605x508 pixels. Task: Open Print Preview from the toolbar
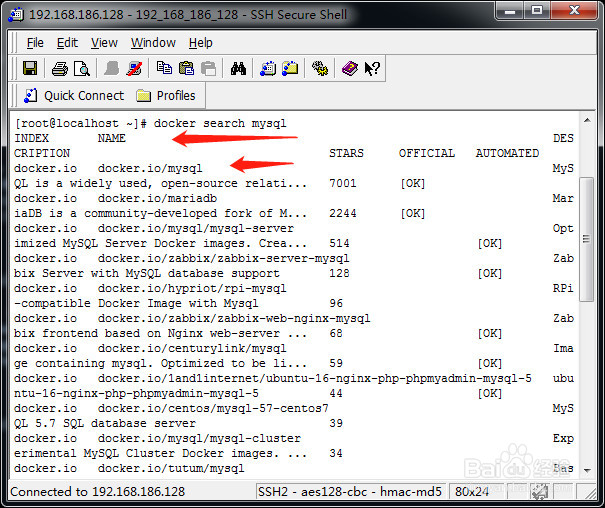[x=81, y=69]
